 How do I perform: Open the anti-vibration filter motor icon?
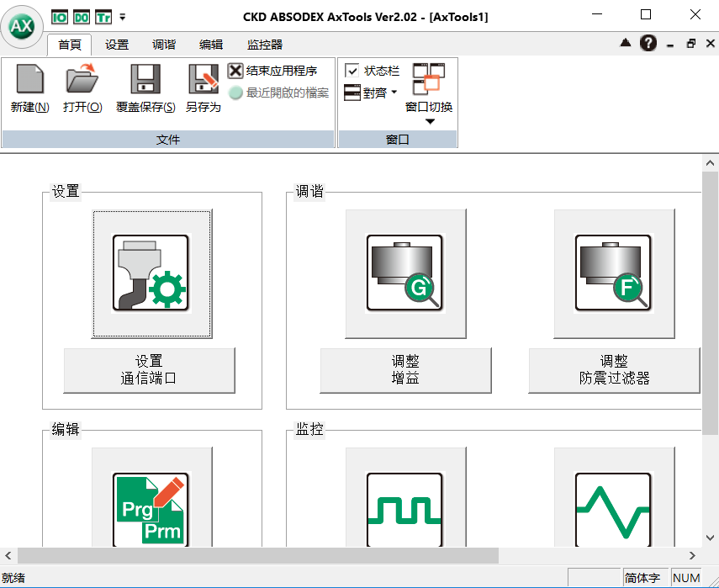(x=614, y=274)
